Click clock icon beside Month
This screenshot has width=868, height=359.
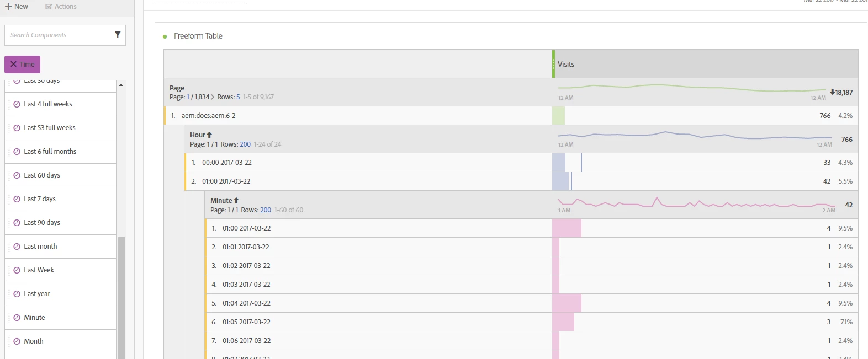pos(17,341)
